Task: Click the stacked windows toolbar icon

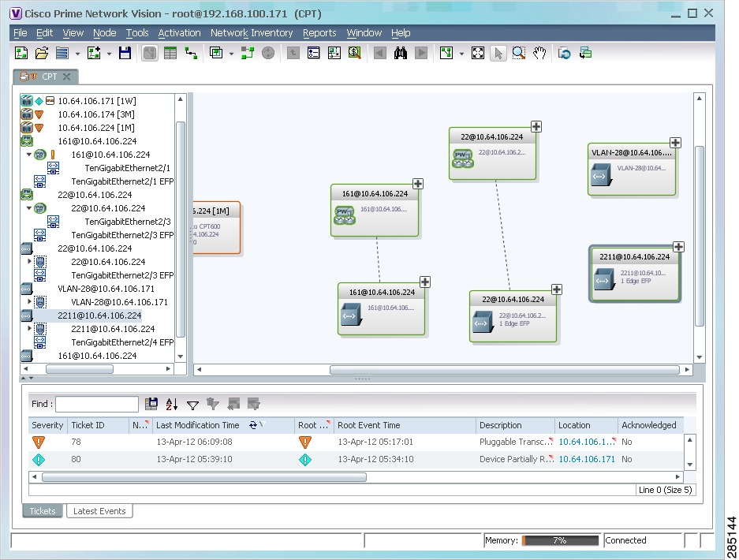Action: 585,53
